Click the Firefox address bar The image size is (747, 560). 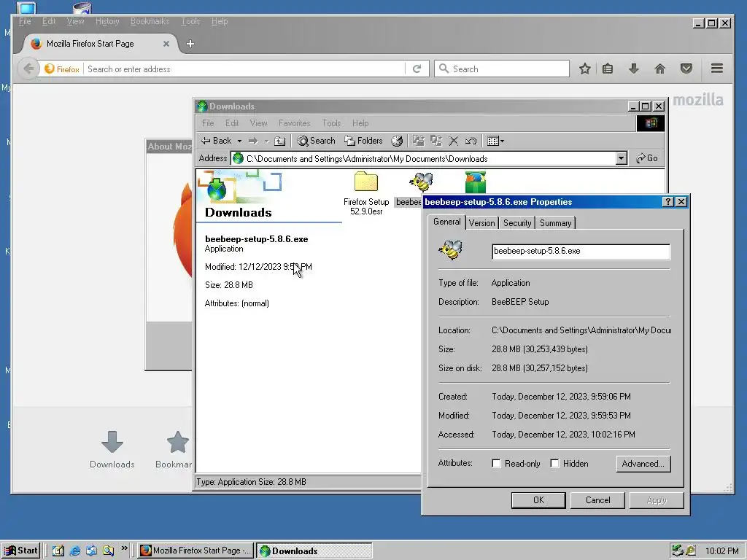click(x=244, y=69)
